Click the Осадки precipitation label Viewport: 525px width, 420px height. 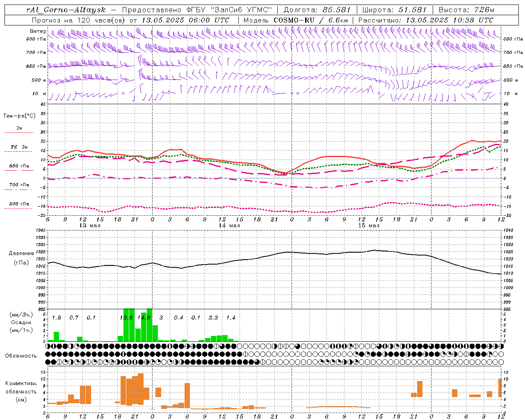click(x=21, y=322)
